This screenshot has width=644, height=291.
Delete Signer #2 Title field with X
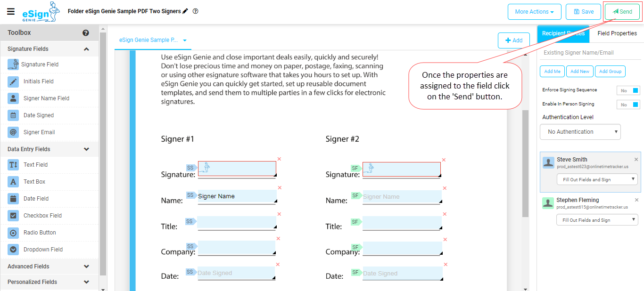click(x=444, y=215)
